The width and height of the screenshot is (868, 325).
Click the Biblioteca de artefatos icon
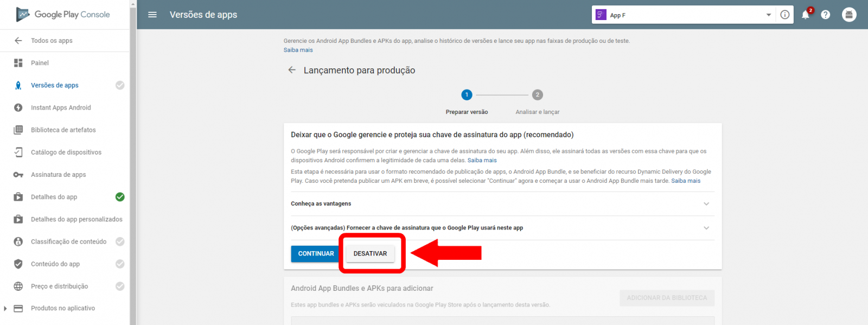[x=18, y=130]
